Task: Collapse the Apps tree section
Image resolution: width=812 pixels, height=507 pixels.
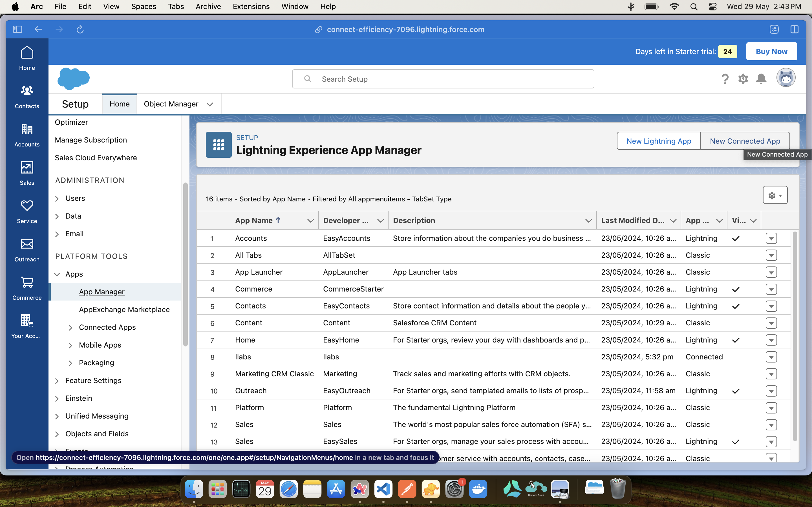Action: click(x=57, y=274)
